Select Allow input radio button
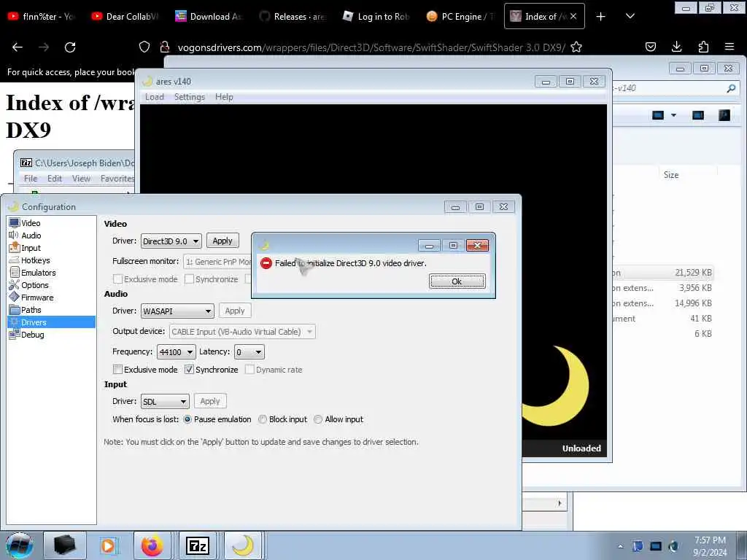The height and width of the screenshot is (560, 747). click(x=318, y=419)
